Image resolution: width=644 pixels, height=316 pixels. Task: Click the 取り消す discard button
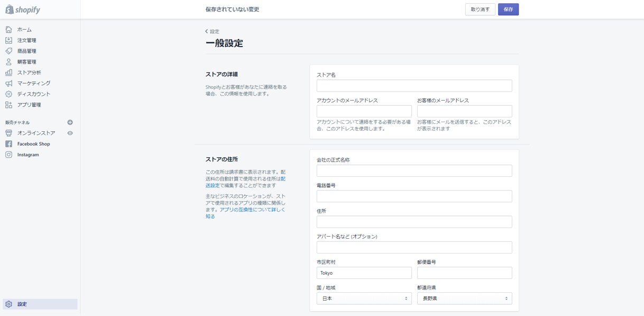[x=480, y=10]
